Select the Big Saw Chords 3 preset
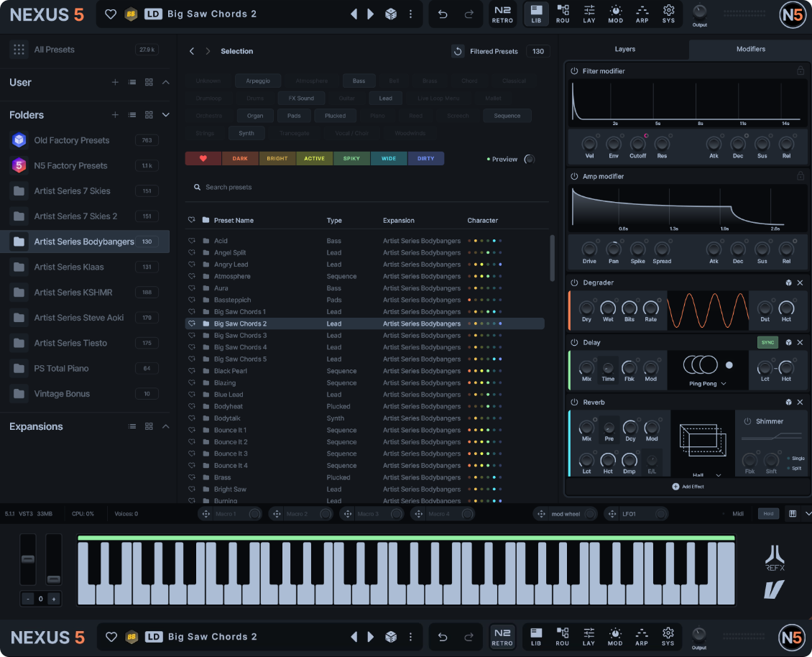Viewport: 812px width, 657px height. (364, 335)
